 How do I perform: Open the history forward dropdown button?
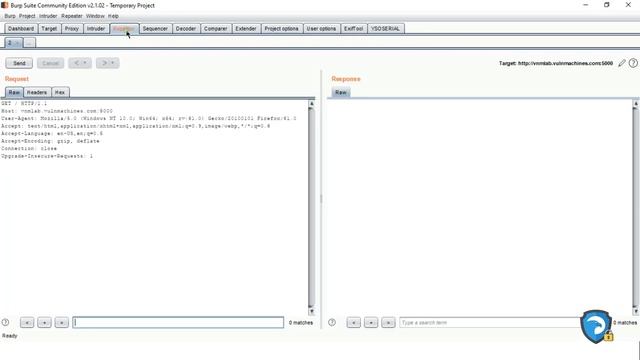point(108,63)
